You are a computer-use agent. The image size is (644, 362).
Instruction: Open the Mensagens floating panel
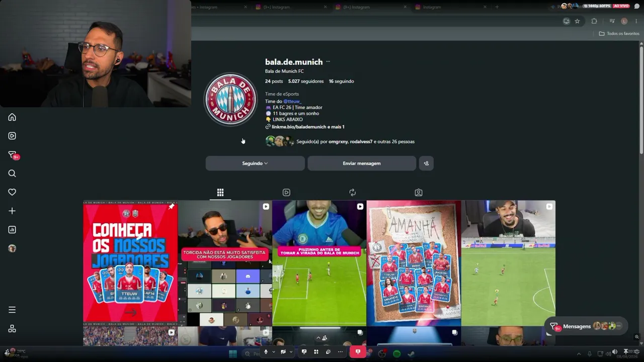click(x=586, y=326)
